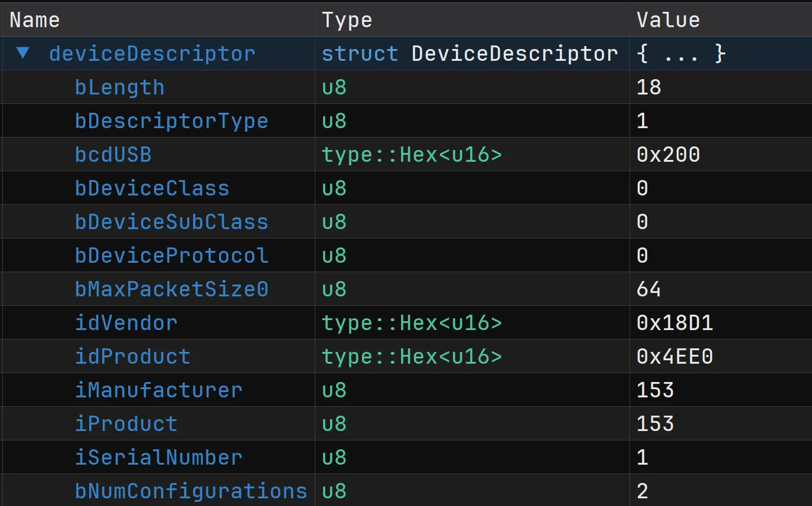
Task: Select the iSerialNumber field name
Action: coord(158,458)
